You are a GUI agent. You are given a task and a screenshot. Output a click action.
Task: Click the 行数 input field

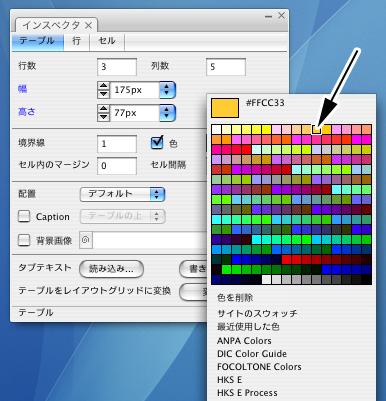[x=117, y=67]
